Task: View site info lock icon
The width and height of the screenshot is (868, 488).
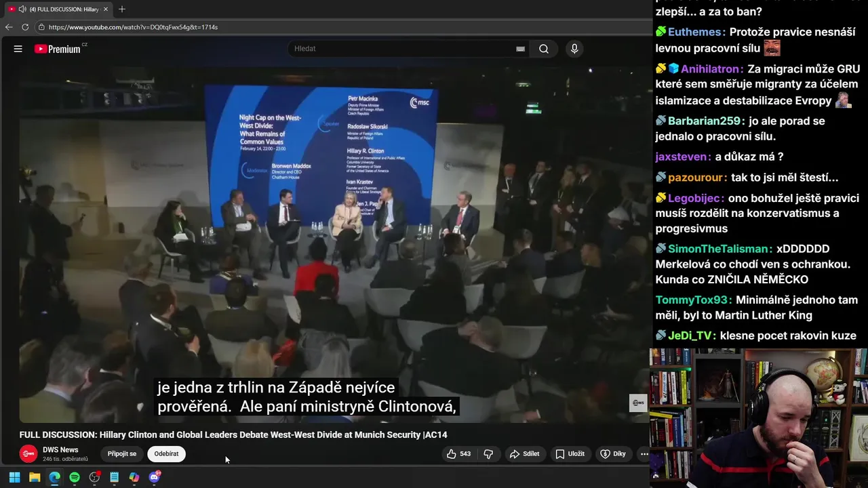Action: [x=41, y=27]
